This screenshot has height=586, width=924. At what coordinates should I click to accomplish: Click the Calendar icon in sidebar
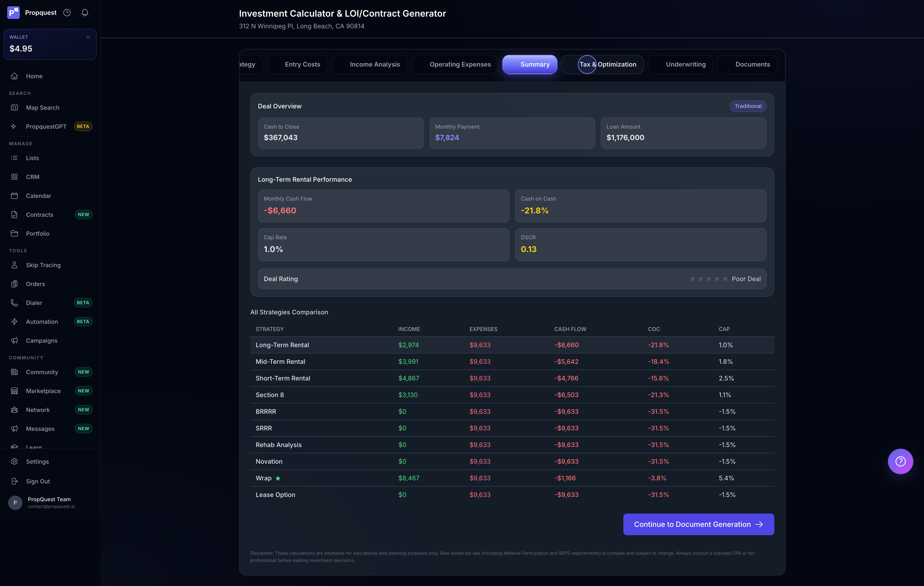[x=15, y=196]
